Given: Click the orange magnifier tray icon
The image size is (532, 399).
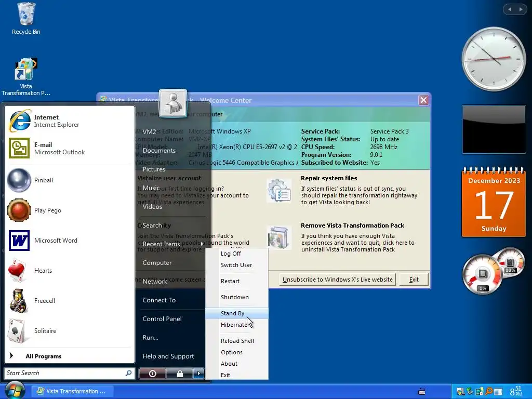Looking at the screenshot, I should click(x=488, y=391).
